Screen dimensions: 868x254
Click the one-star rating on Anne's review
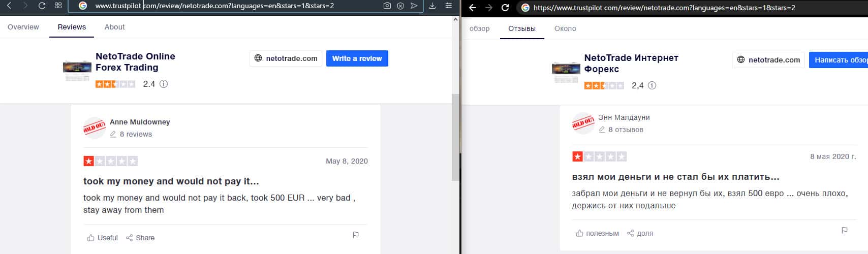tap(111, 162)
